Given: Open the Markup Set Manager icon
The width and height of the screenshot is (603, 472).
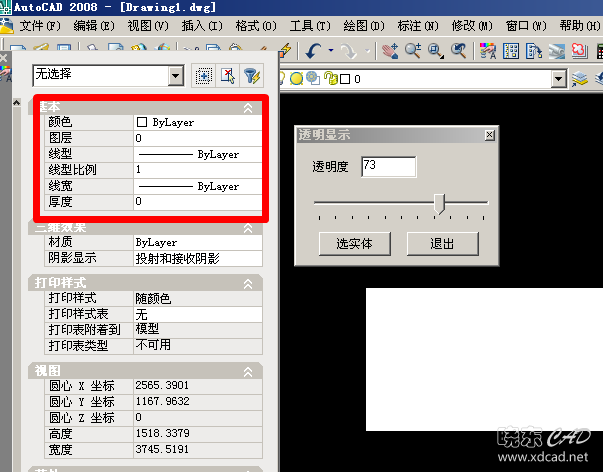Looking at the screenshot, I should coord(580,51).
